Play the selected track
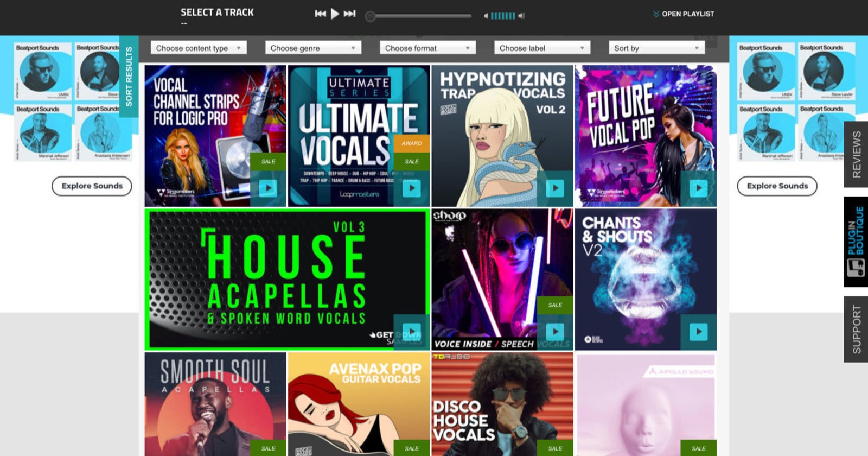 click(335, 14)
